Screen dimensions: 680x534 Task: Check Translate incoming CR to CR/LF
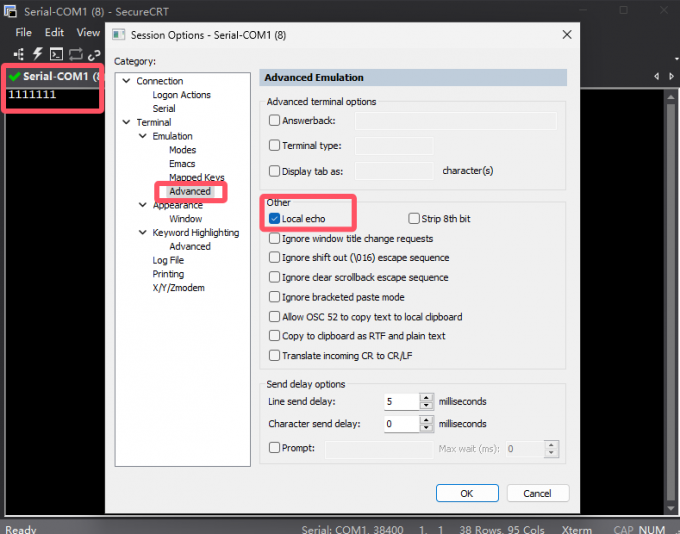pyautogui.click(x=274, y=356)
